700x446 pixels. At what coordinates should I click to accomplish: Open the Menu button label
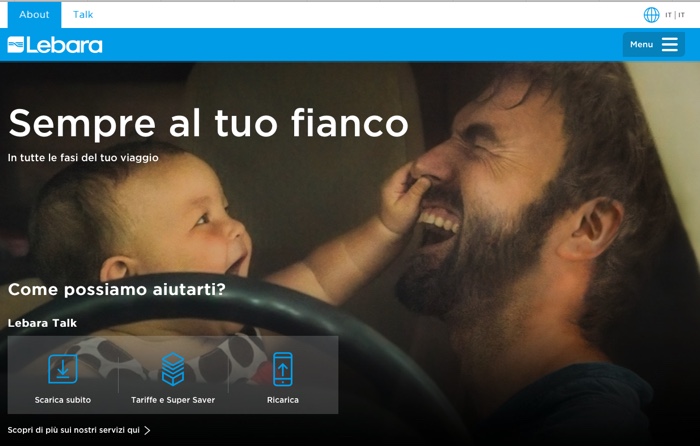click(x=642, y=44)
